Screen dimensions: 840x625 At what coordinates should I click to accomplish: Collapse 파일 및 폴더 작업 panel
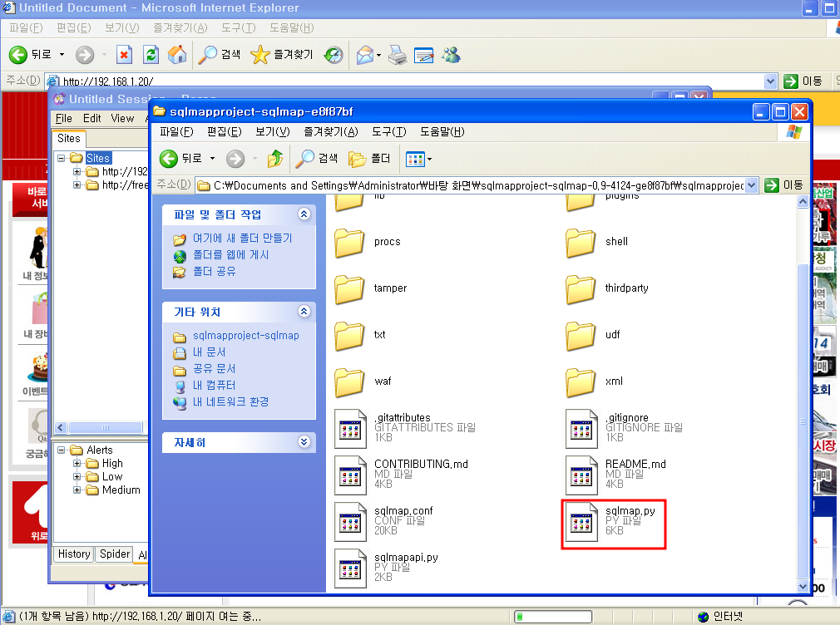coord(304,214)
